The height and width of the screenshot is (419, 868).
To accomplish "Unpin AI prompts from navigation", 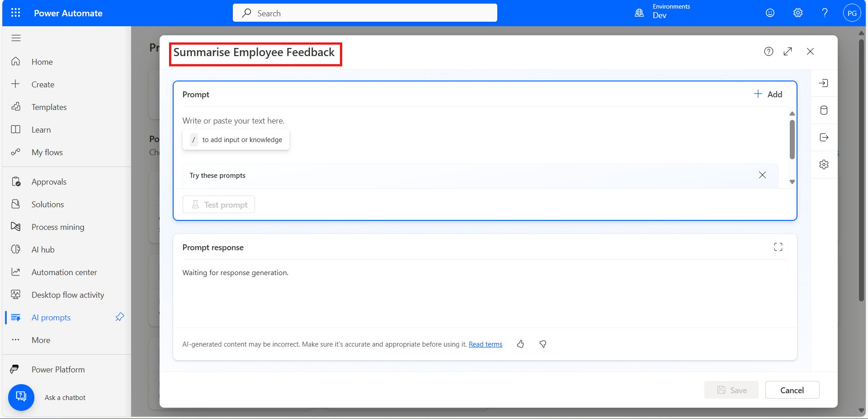I will (x=119, y=317).
